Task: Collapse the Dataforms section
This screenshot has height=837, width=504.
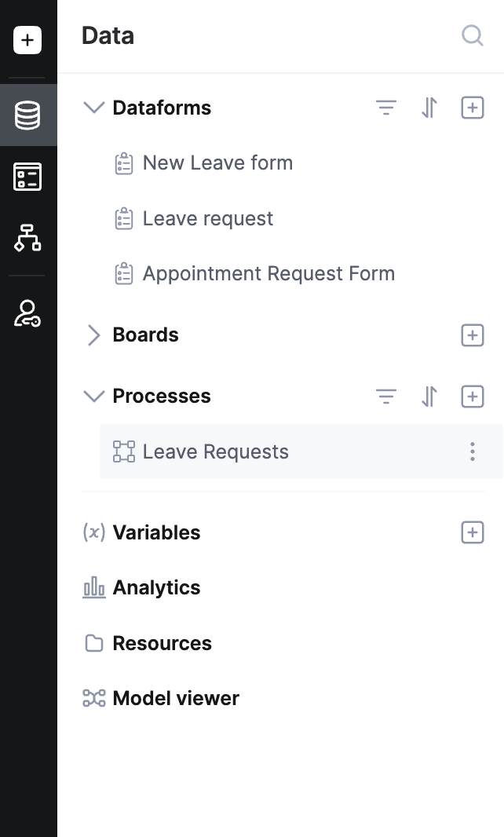Action: tap(93, 108)
